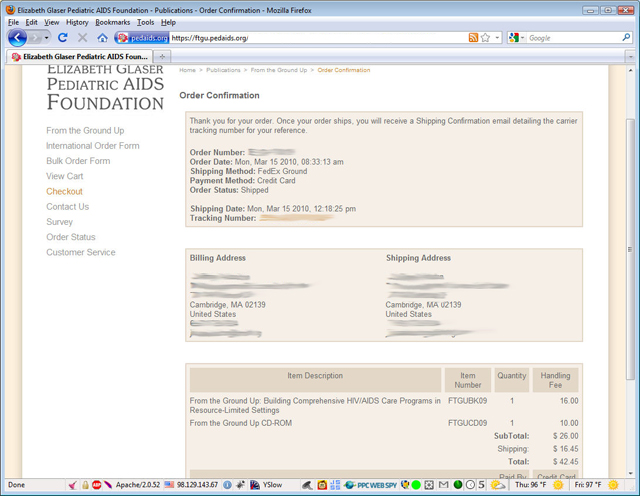
Task: Open the Survey sidebar link
Action: pos(59,222)
